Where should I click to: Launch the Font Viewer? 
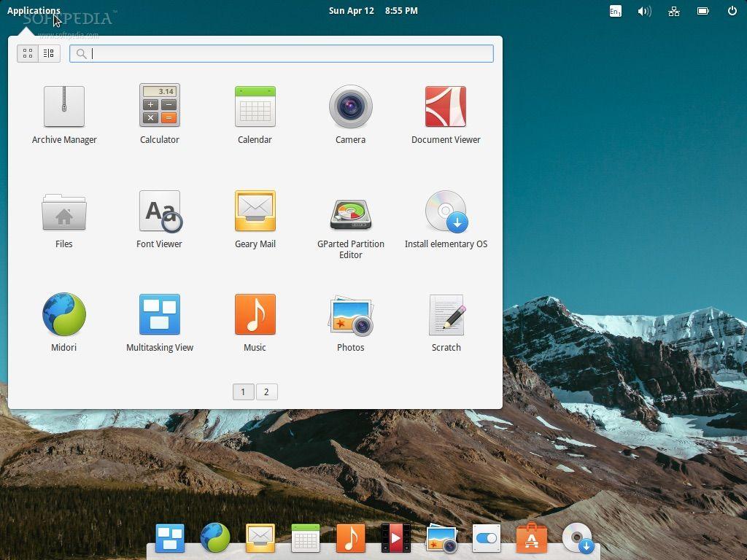click(159, 211)
